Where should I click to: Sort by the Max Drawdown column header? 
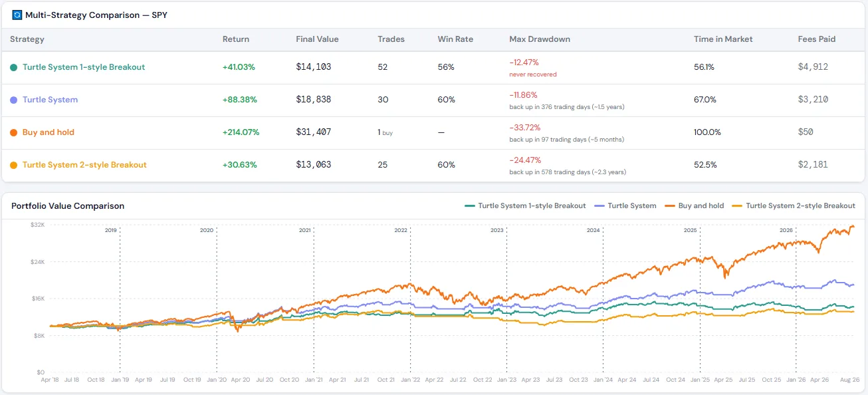[x=540, y=39]
